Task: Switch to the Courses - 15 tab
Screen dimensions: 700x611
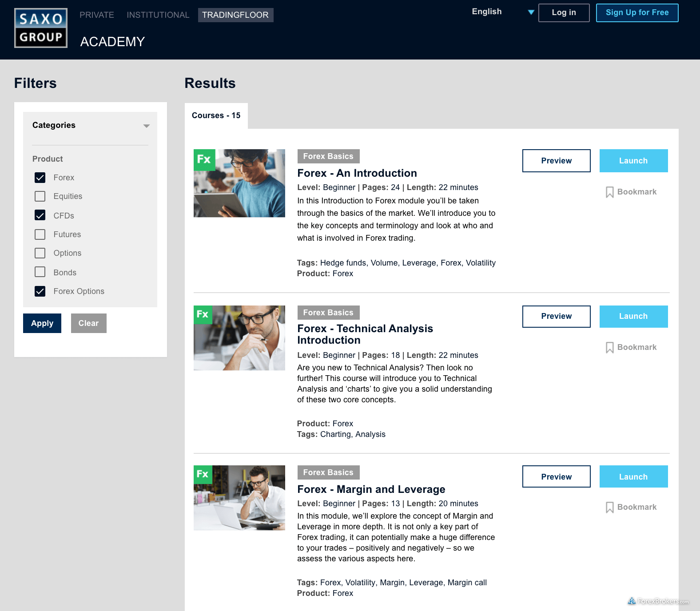Action: tap(216, 115)
